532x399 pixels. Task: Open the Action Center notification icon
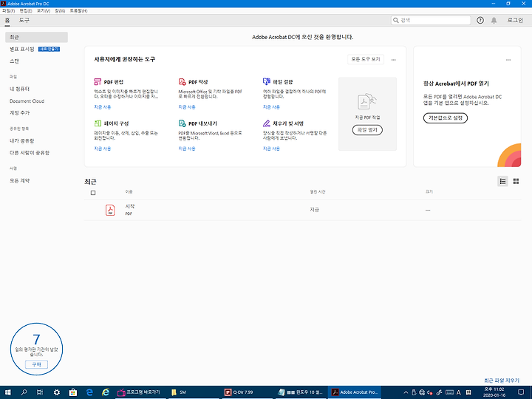[521, 392]
